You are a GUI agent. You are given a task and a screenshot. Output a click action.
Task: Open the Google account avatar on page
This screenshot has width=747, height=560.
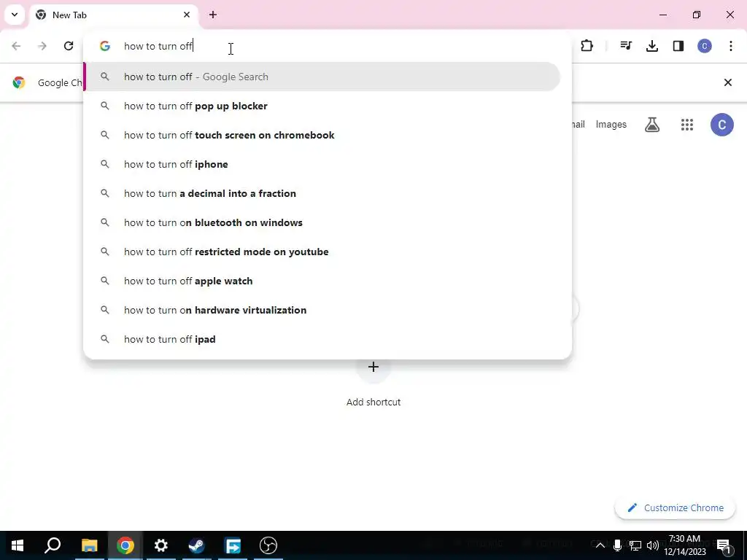722,125
